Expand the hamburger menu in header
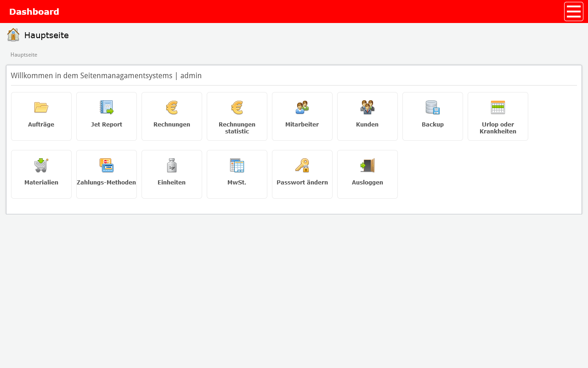This screenshot has height=368, width=588. (x=573, y=11)
